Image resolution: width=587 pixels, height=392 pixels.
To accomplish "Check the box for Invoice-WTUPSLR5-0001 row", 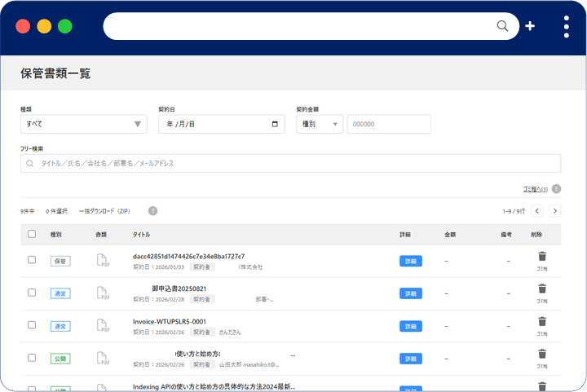I will [x=32, y=325].
